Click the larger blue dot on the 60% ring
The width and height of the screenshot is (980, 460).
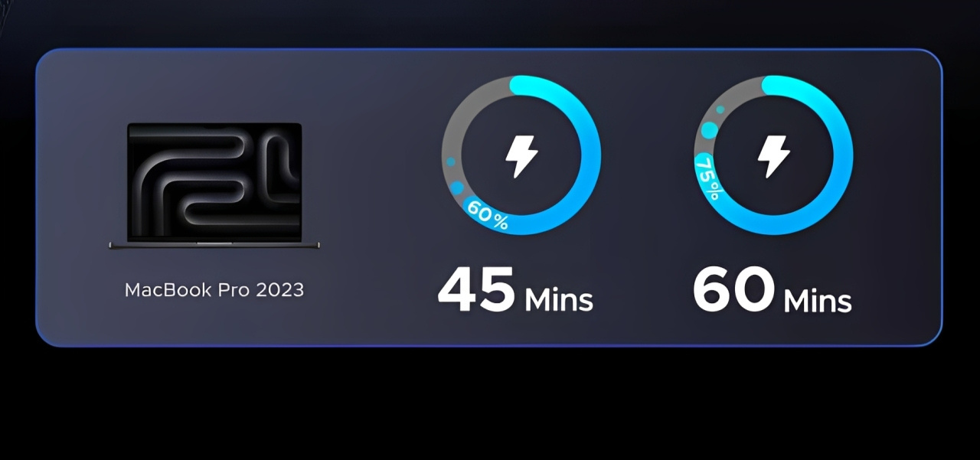pyautogui.click(x=457, y=188)
